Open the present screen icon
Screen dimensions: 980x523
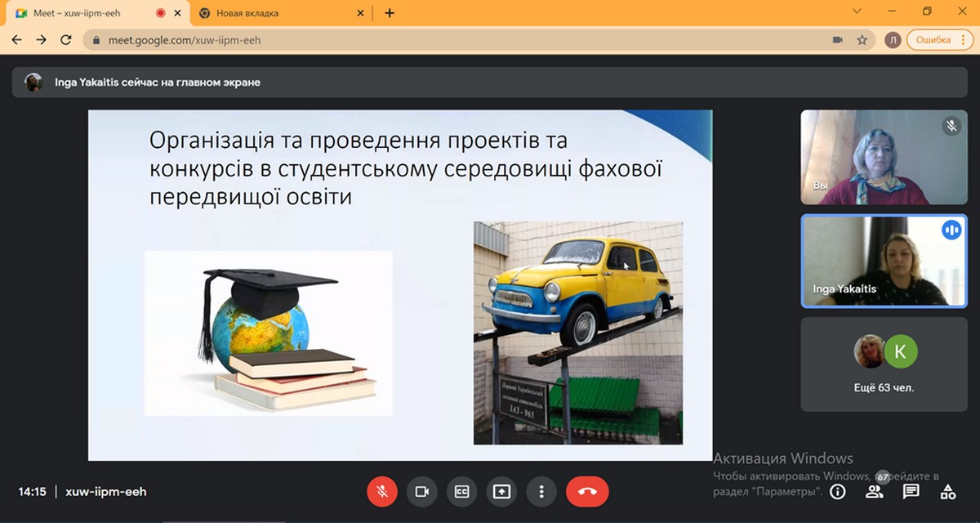click(501, 492)
